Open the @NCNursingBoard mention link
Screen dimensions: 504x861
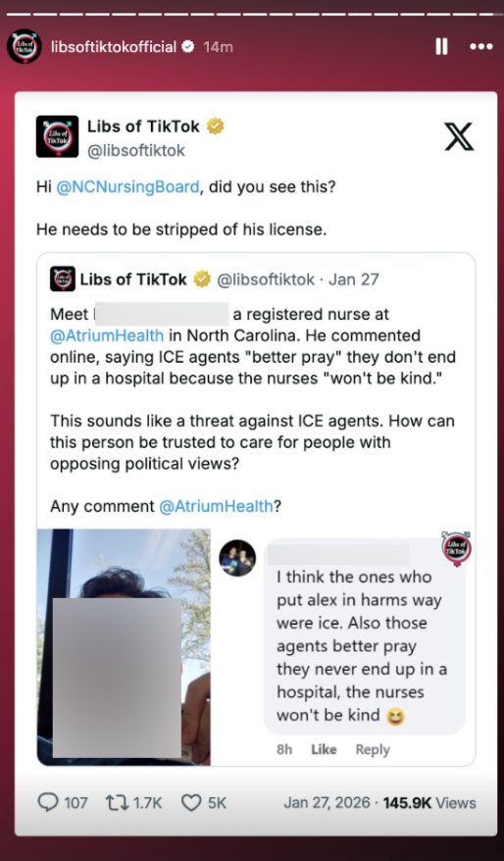click(127, 187)
